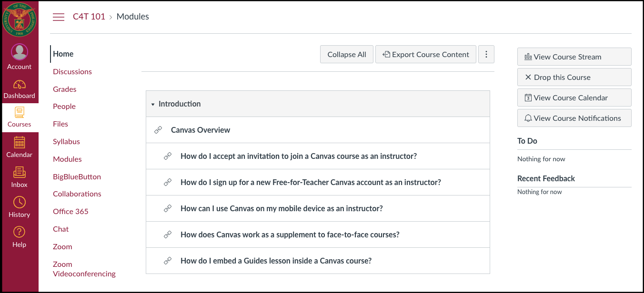Collapse the Introduction module with its triangle
644x293 pixels.
point(153,104)
